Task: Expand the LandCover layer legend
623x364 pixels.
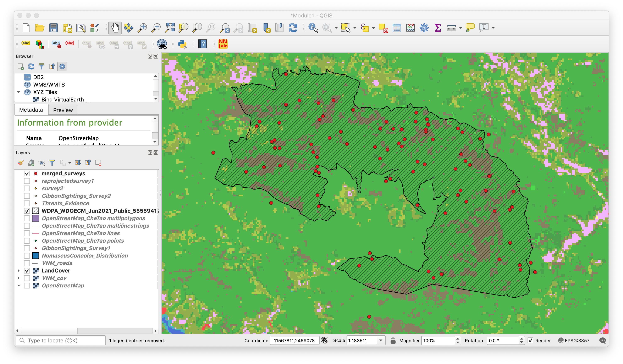Action: click(x=18, y=271)
